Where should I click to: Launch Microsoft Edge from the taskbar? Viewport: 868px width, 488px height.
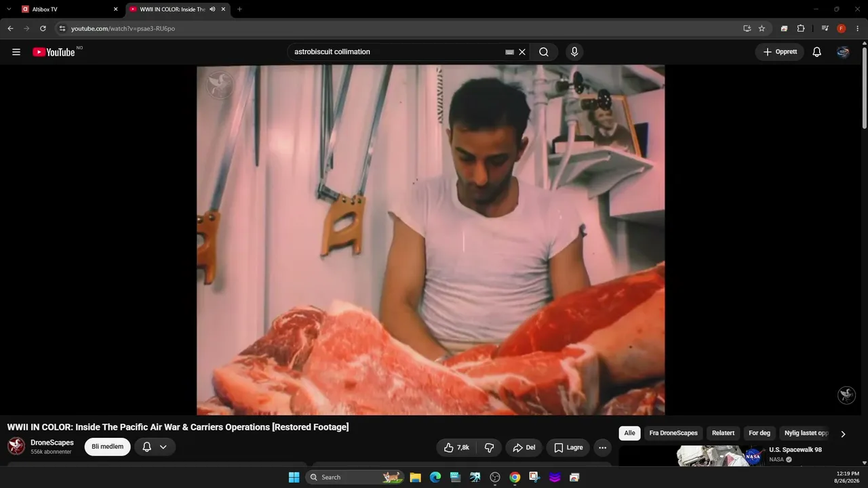click(x=435, y=477)
